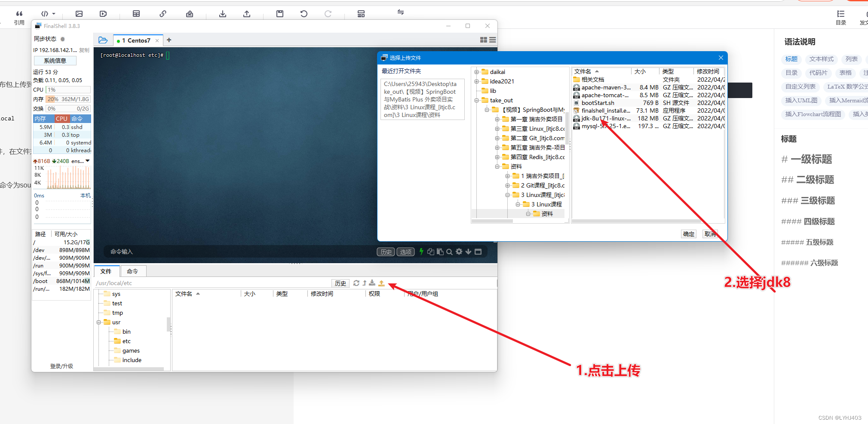Select bootStart.sh file in dialog

point(598,103)
